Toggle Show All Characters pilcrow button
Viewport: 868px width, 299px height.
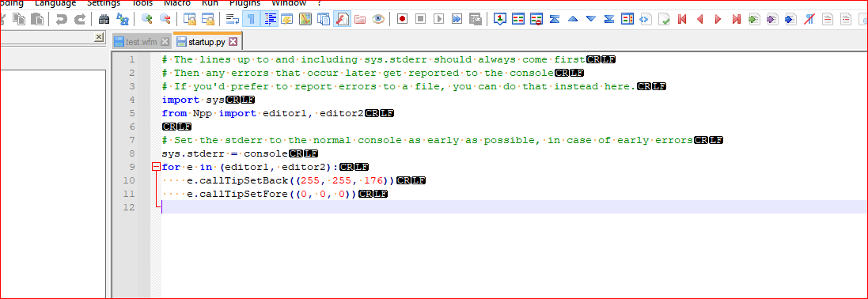[252, 19]
